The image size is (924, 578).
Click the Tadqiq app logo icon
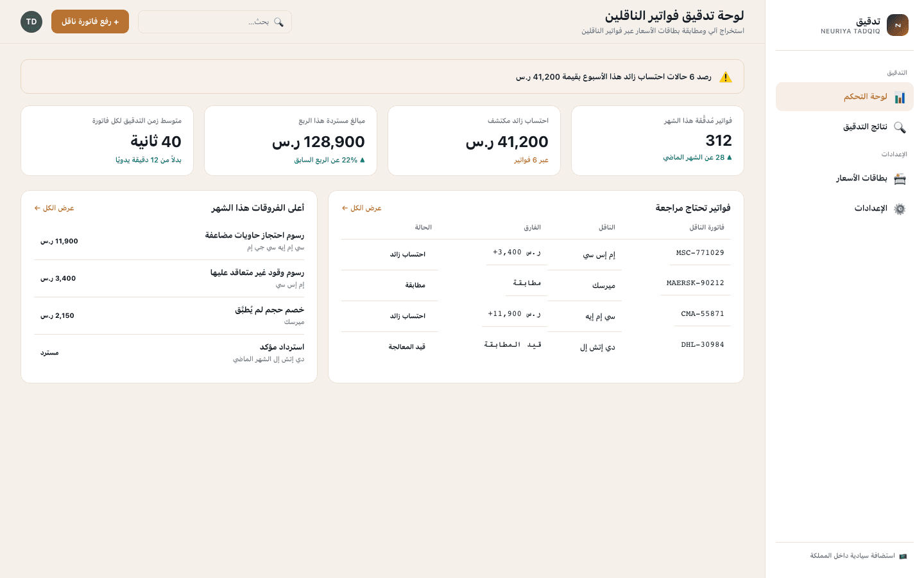pos(897,25)
